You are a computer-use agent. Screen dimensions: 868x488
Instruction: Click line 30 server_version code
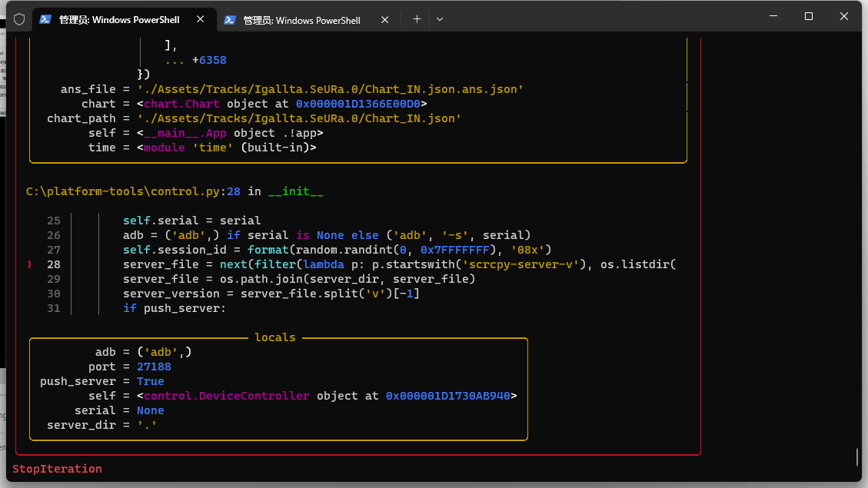pyautogui.click(x=271, y=294)
